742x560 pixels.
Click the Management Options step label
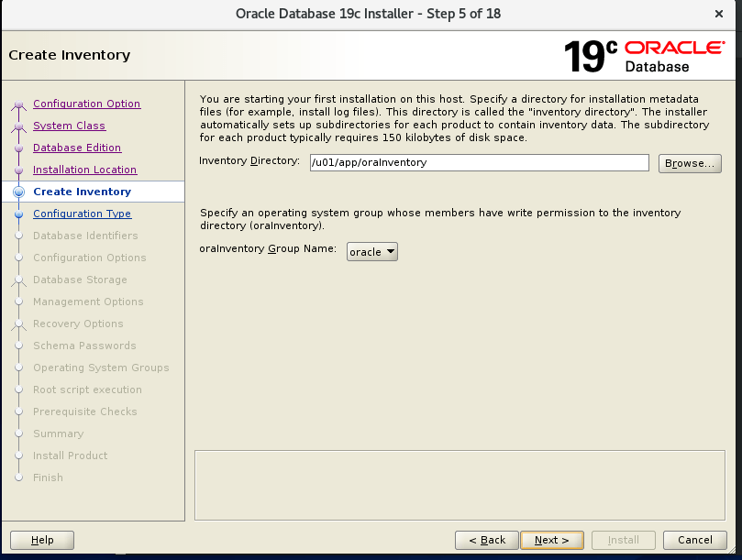tap(88, 302)
